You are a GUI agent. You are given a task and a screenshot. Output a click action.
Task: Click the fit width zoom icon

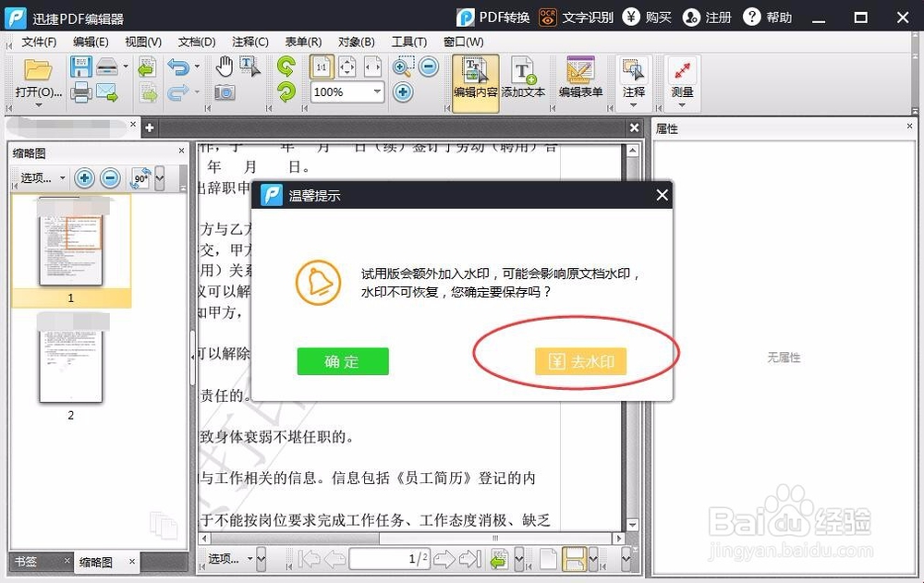pyautogui.click(x=373, y=67)
